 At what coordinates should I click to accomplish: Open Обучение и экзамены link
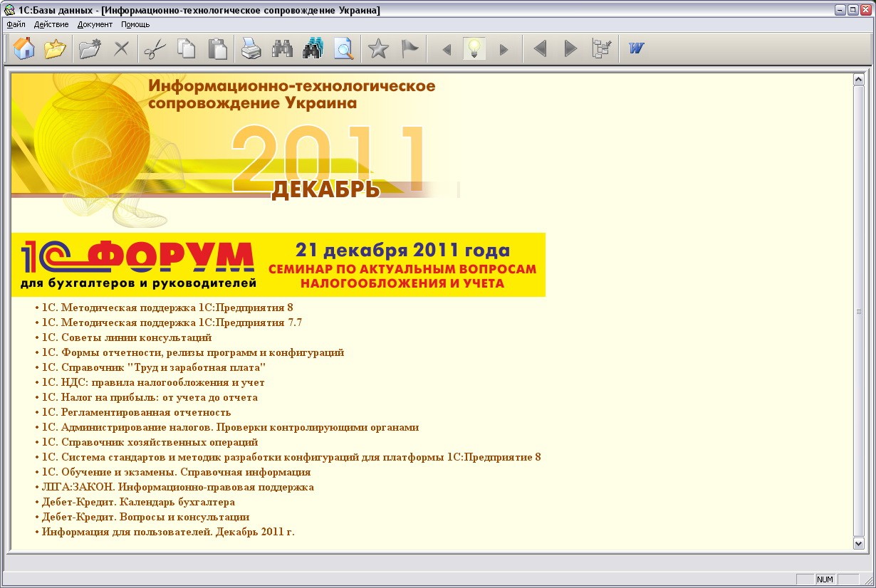(x=176, y=472)
